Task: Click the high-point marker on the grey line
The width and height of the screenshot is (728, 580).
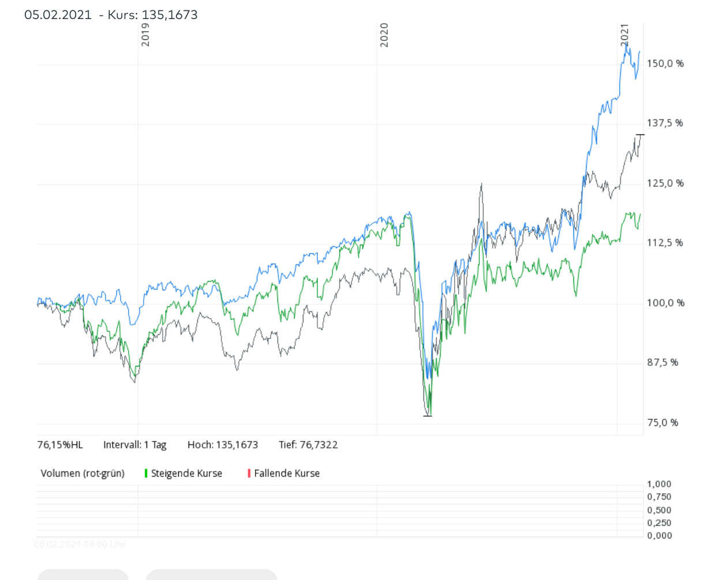Action: click(640, 135)
